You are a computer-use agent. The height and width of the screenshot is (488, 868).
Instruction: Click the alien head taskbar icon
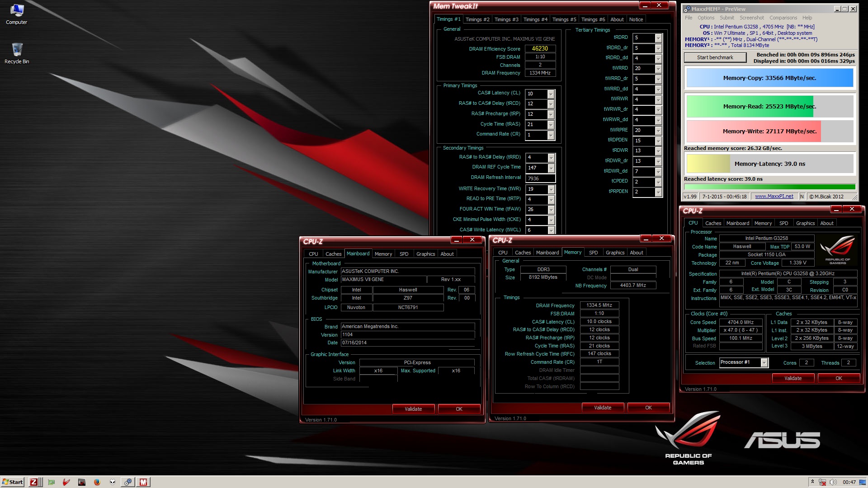click(112, 482)
